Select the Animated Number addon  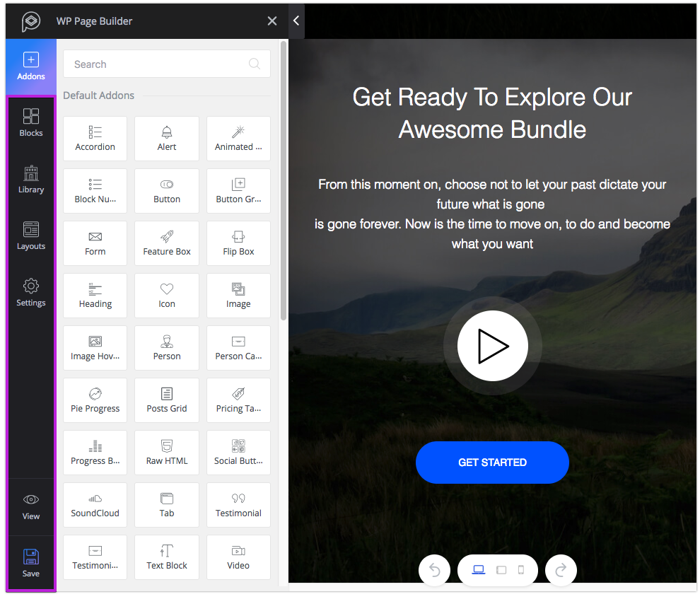[238, 139]
